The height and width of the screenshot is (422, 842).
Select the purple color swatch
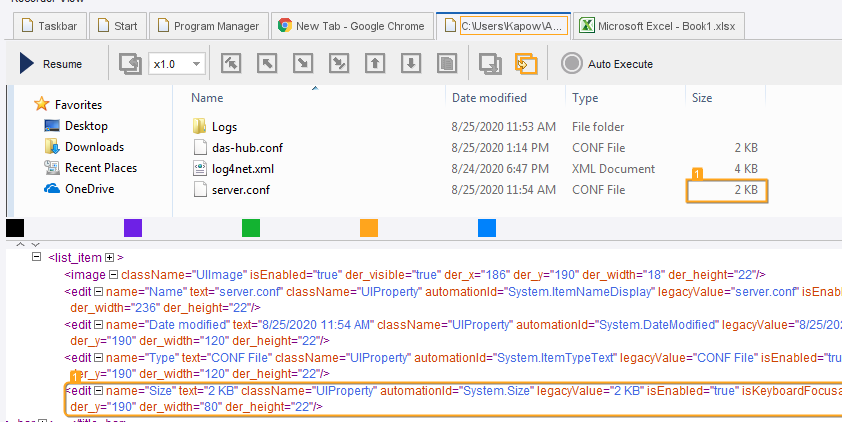pyautogui.click(x=133, y=228)
